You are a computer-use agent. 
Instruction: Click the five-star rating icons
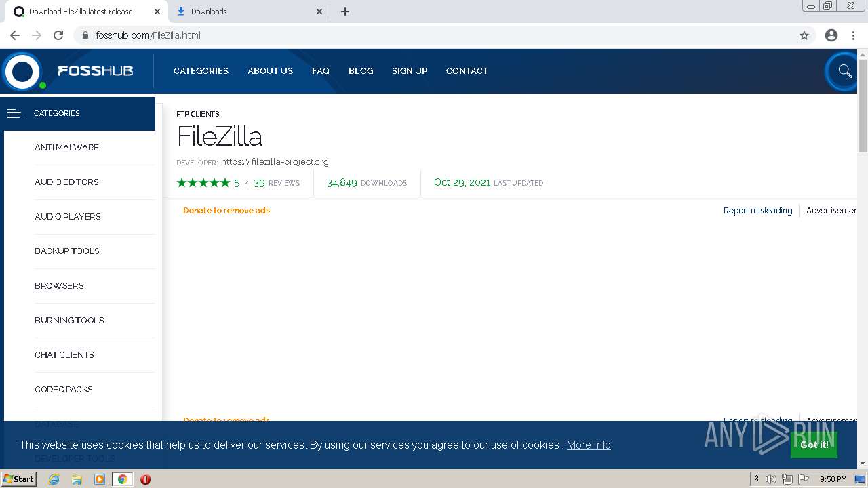203,183
